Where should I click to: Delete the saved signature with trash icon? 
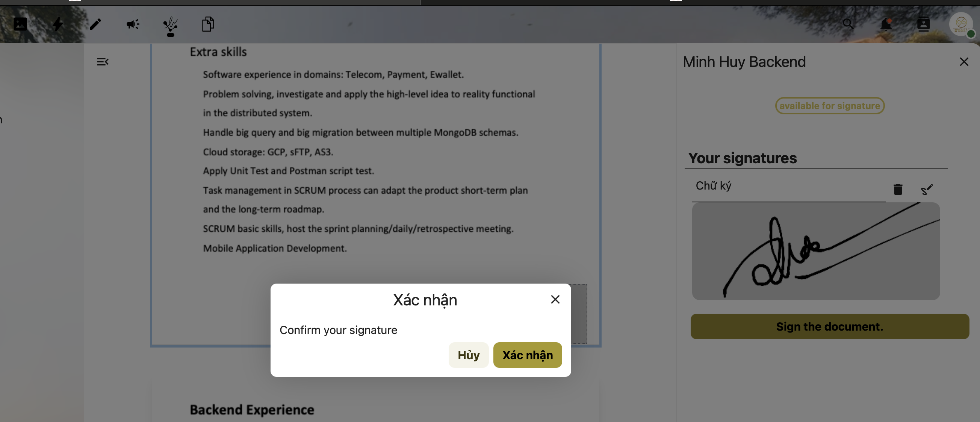point(898,189)
